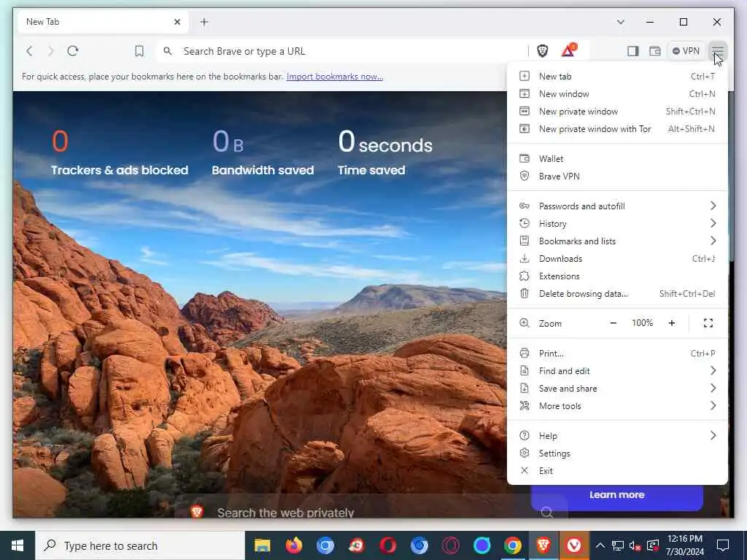Launch Firefox from the taskbar
The height and width of the screenshot is (560, 747).
click(294, 545)
